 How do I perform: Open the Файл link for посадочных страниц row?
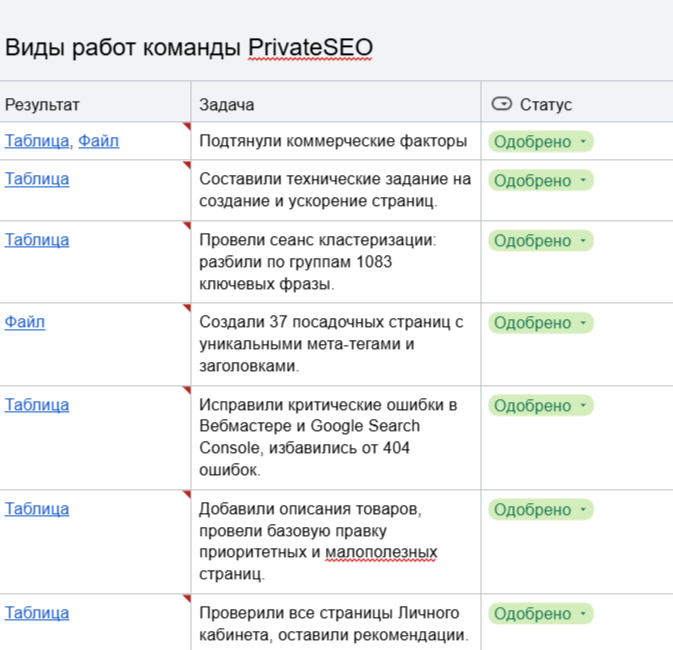coord(24,322)
